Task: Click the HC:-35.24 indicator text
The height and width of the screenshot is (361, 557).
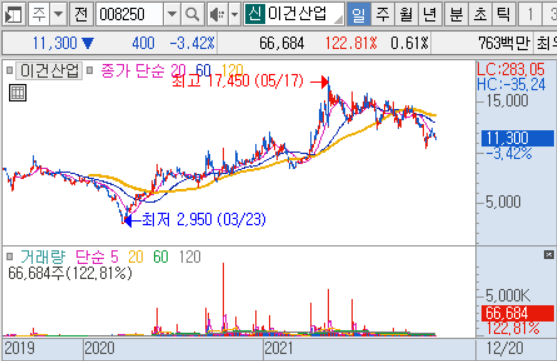Action: tap(510, 85)
